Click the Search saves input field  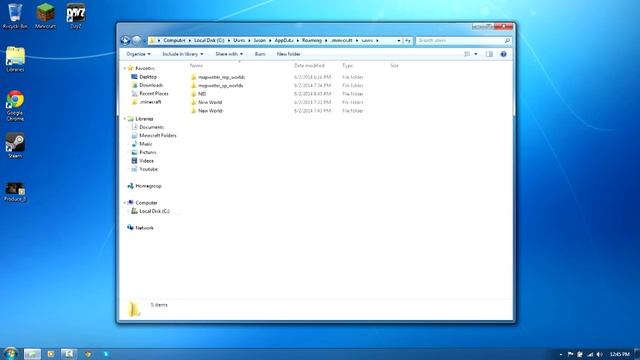click(460, 40)
